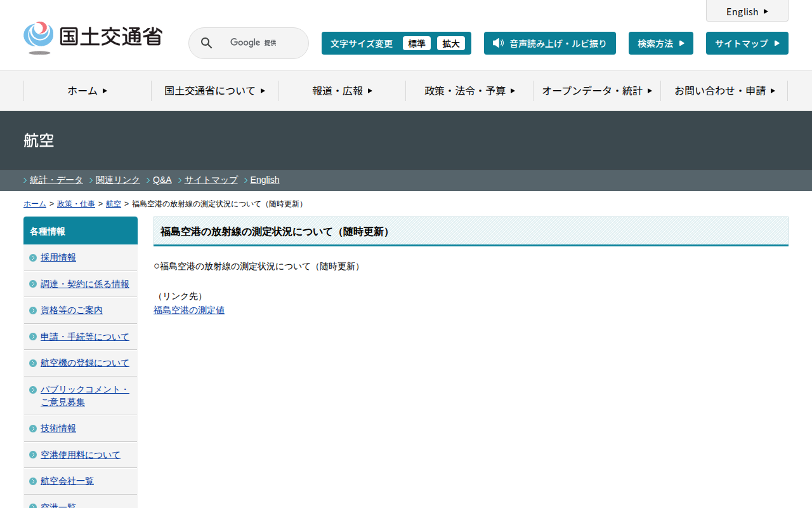Click the arrow icon on 検索方法 button
The height and width of the screenshot is (508, 812).
click(682, 43)
